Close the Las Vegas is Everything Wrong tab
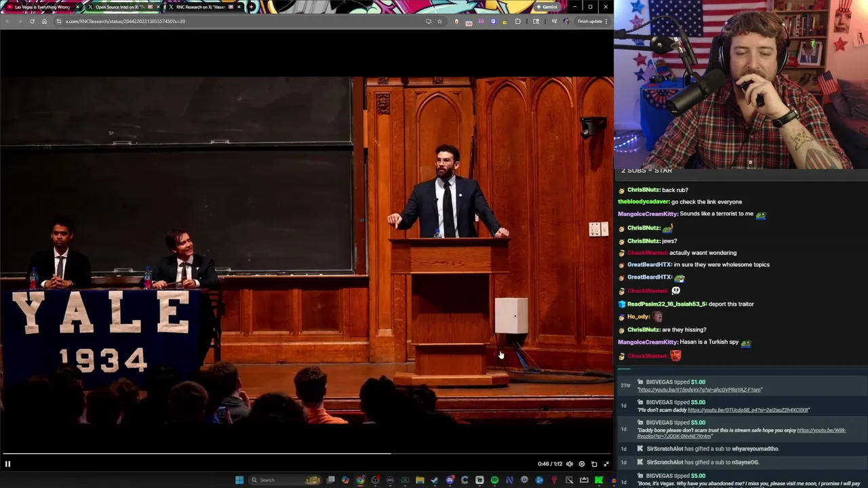Image resolution: width=868 pixels, height=488 pixels. pos(77,7)
